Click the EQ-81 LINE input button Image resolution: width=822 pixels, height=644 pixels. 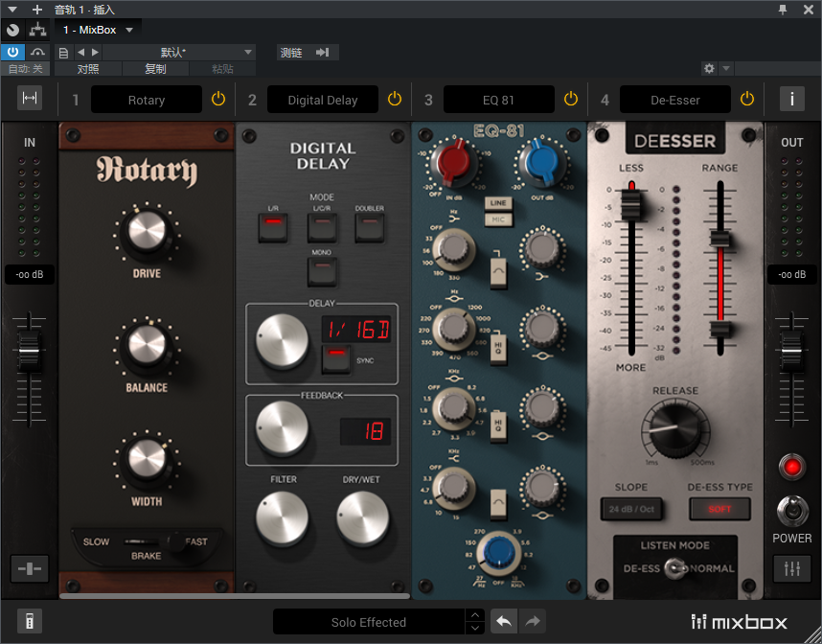tap(498, 203)
